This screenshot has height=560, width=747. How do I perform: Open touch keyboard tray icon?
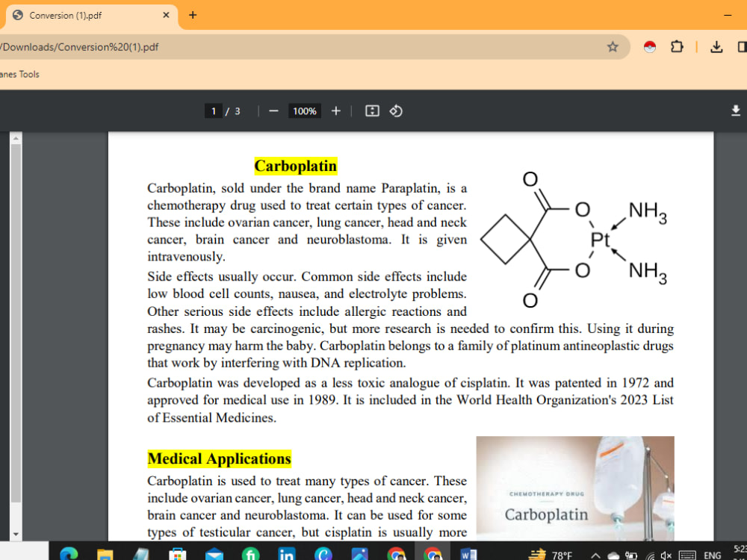[x=687, y=556]
